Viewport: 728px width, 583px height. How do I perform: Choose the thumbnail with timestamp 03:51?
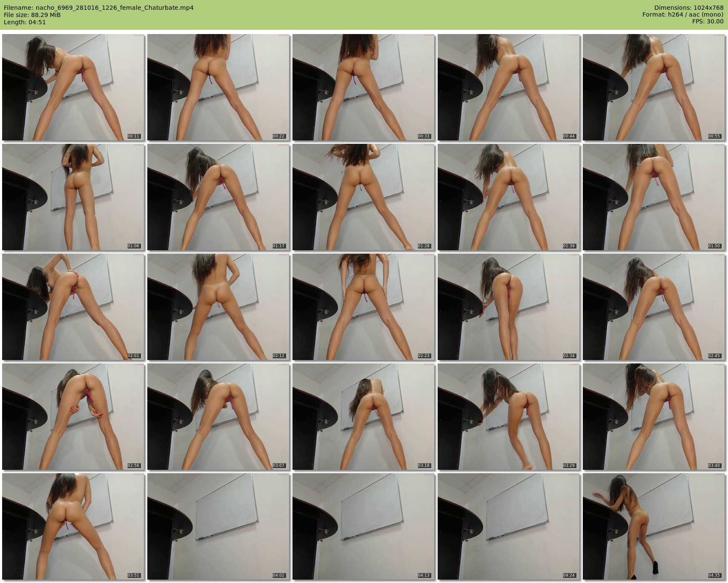(73, 526)
